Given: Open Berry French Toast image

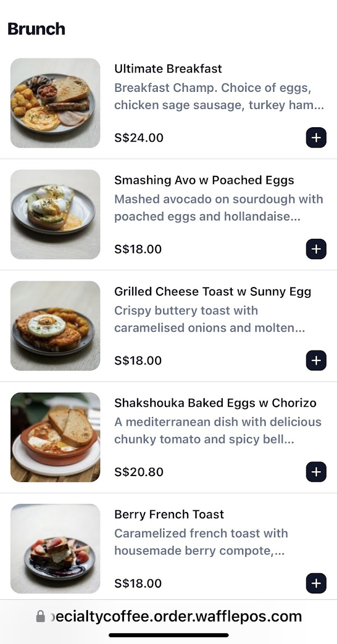Looking at the screenshot, I should 55,548.
